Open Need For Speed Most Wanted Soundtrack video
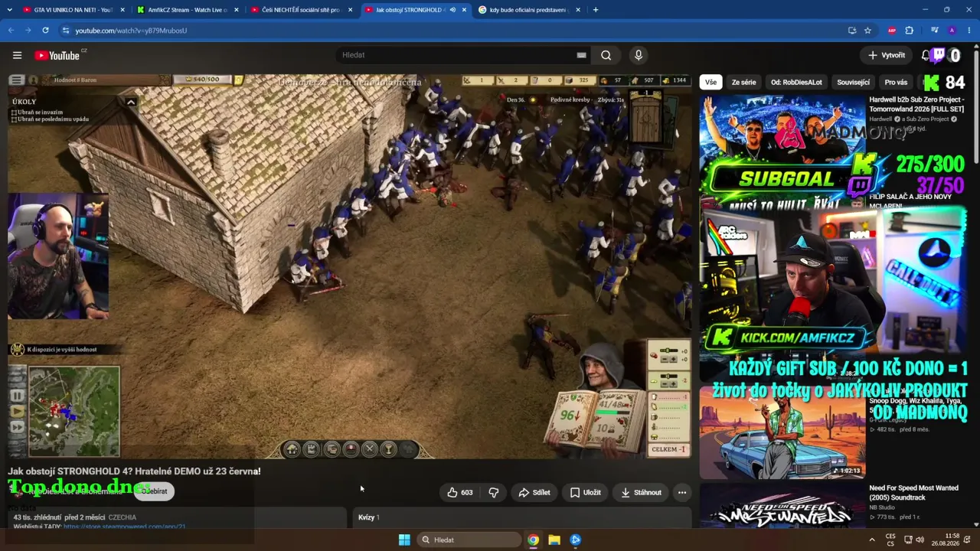 (913, 493)
